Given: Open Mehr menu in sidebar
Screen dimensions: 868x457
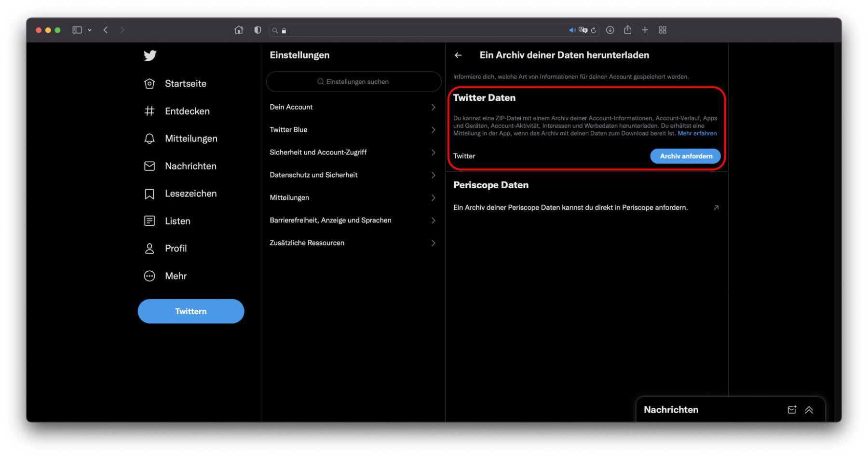Looking at the screenshot, I should point(175,276).
